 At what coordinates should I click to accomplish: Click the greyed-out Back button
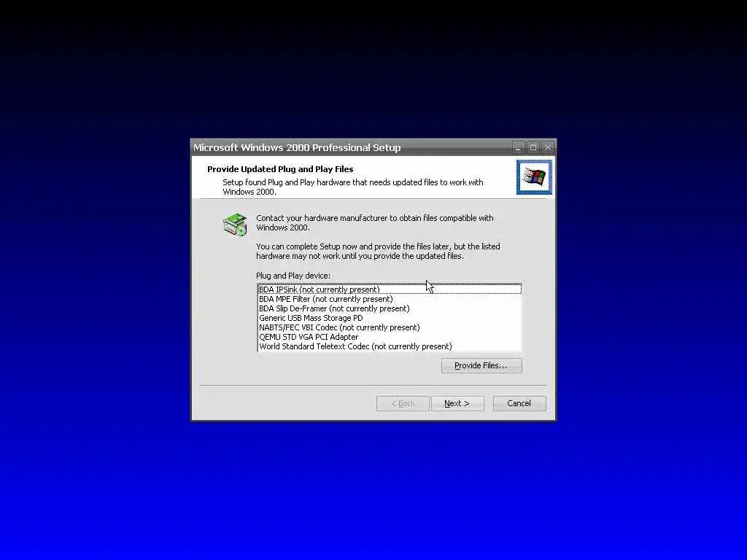(403, 403)
